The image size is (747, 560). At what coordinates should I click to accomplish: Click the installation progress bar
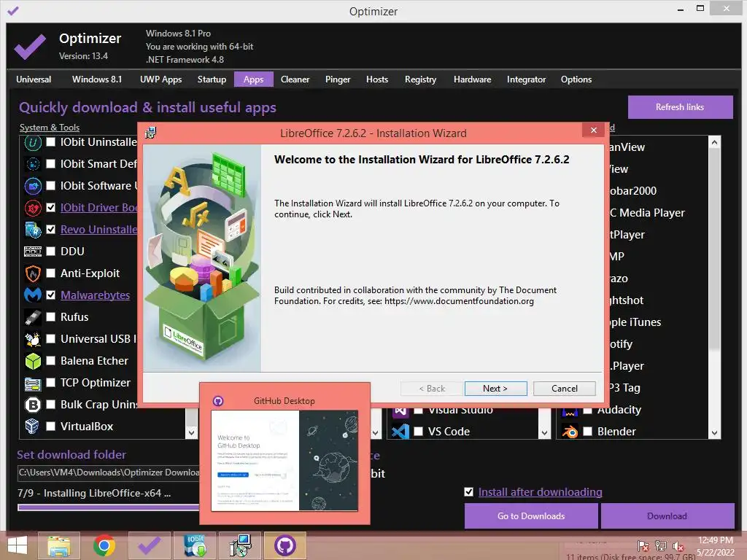click(108, 507)
